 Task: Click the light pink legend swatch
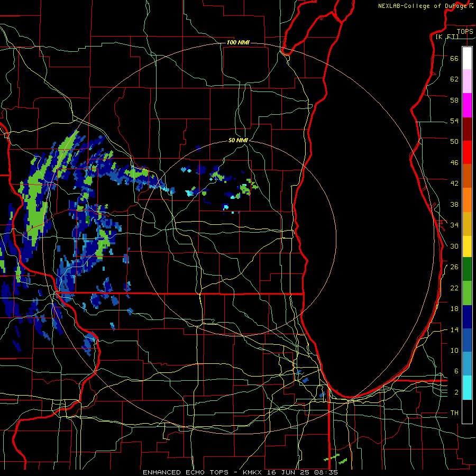click(467, 81)
